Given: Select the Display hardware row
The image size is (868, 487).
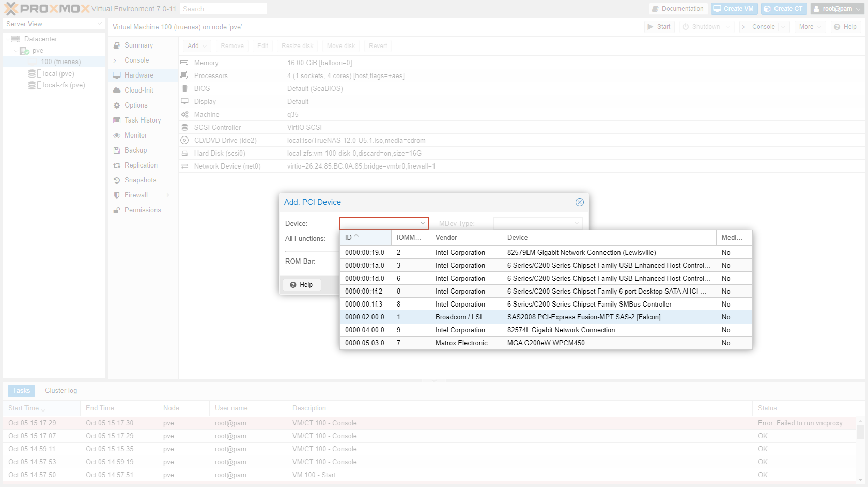Looking at the screenshot, I should (522, 102).
